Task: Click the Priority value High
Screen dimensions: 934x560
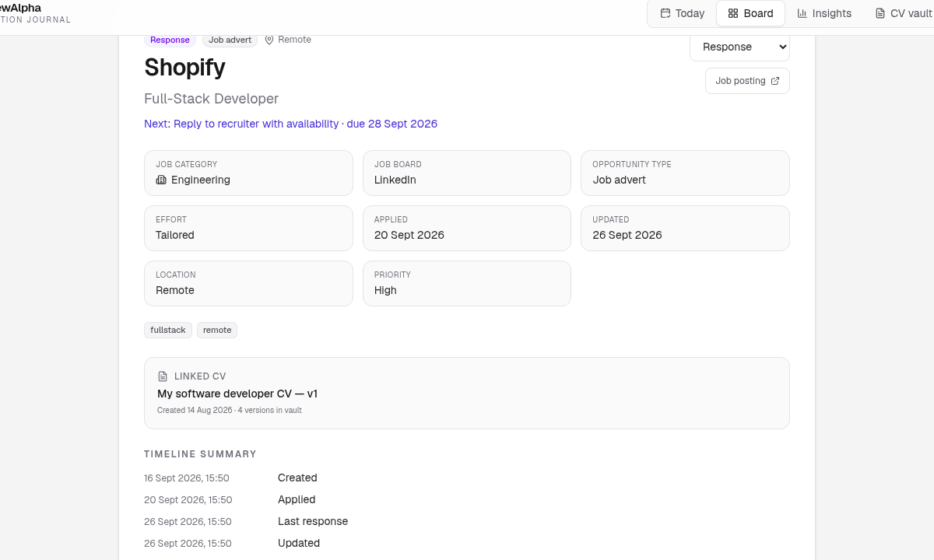Action: 385,290
